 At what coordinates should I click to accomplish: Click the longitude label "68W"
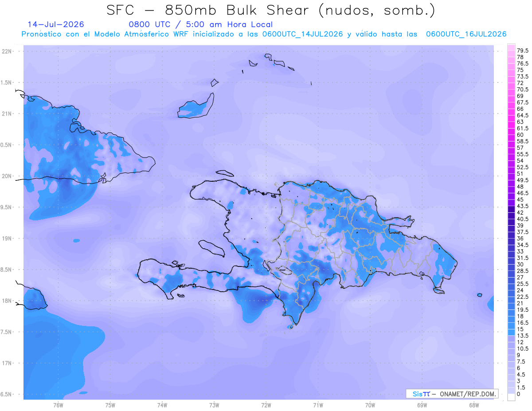474,405
